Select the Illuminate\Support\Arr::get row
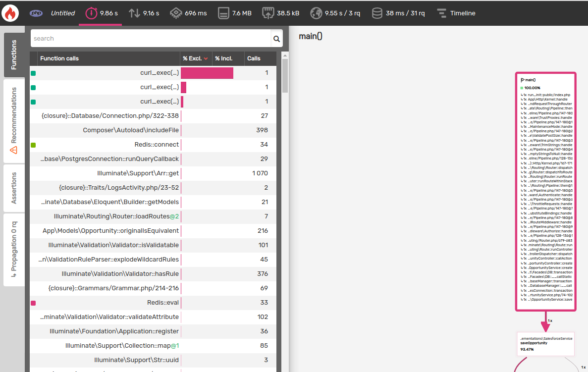This screenshot has width=588, height=372. (153, 173)
